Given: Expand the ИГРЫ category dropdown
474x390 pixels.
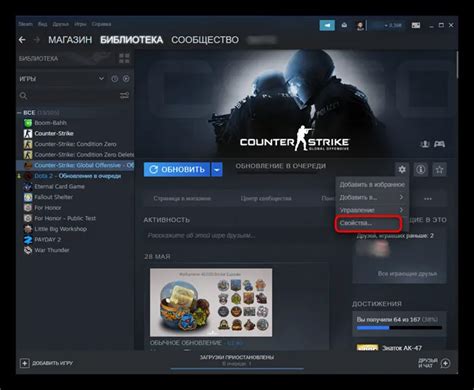Looking at the screenshot, I should pos(101,79).
